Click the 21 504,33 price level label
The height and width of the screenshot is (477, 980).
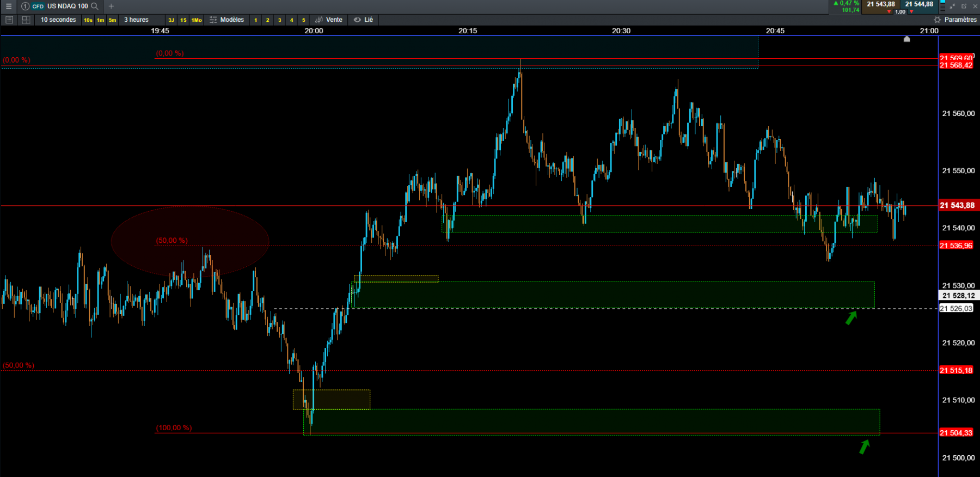pos(956,433)
